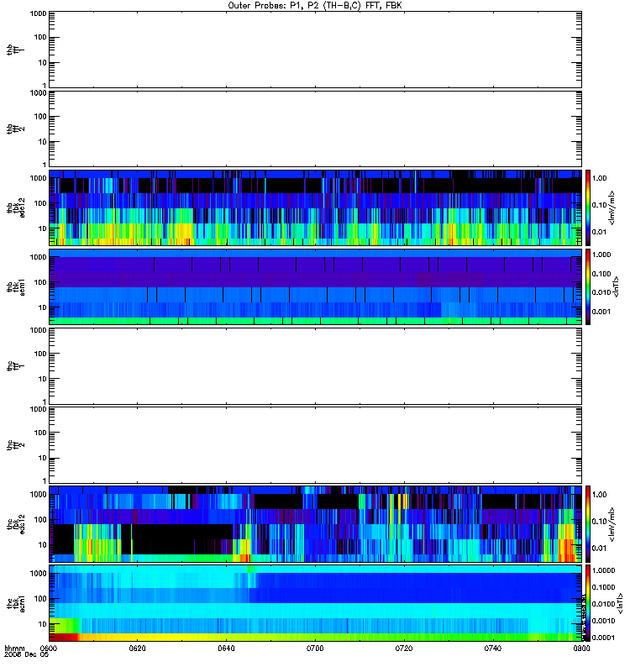Select the thc fbk edc12 color bar
The image size is (630, 672).
click(x=588, y=524)
